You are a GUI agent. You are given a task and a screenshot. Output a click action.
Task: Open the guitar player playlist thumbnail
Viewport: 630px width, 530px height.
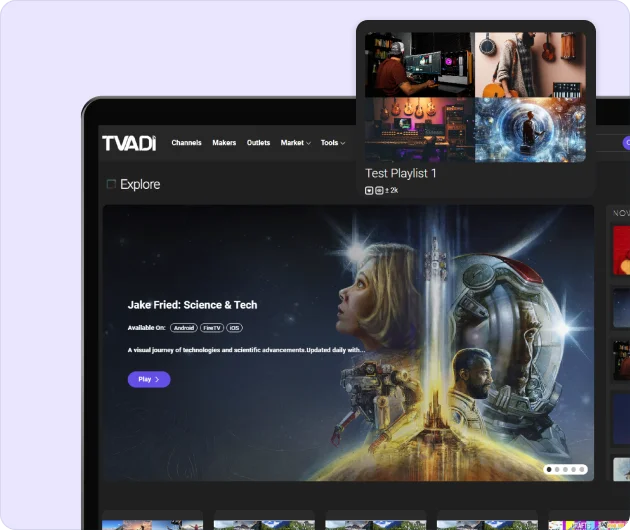[x=530, y=64]
